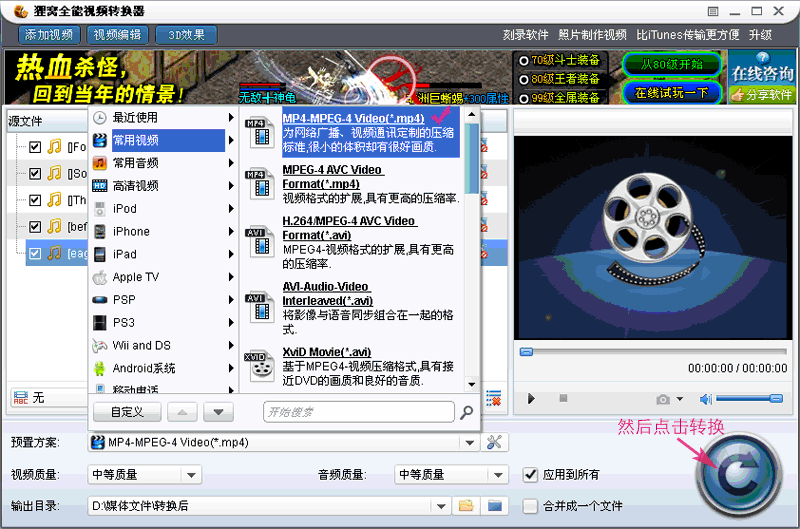Open the 输出目录 path dropdown
Viewport: 800px width, 529px height.
point(441,506)
